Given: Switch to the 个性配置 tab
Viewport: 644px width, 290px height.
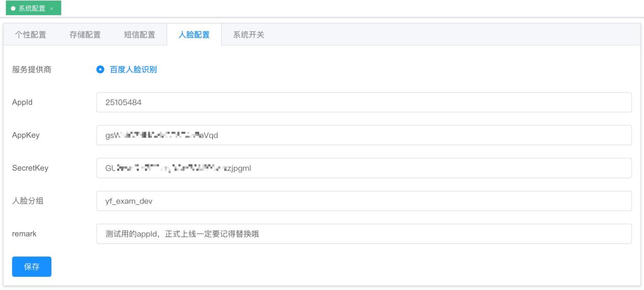Looking at the screenshot, I should (30, 35).
